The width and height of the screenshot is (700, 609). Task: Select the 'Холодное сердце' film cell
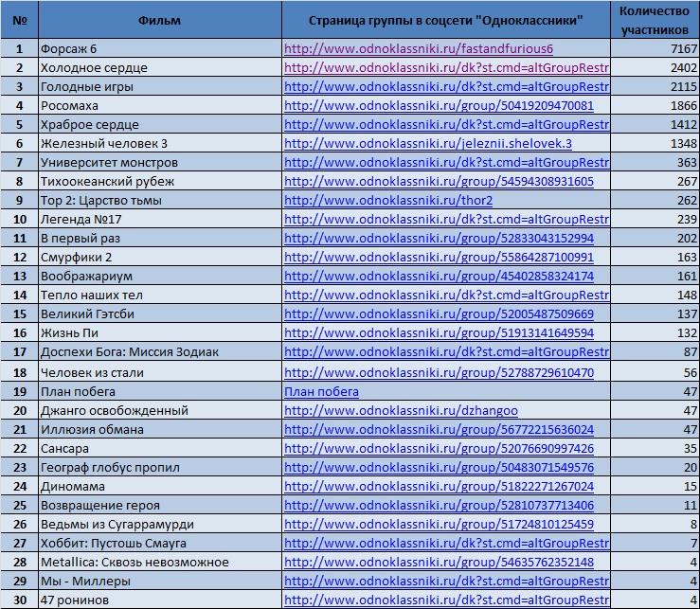pos(160,68)
